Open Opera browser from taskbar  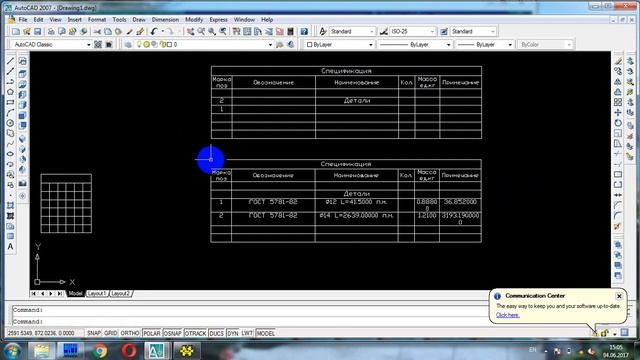coord(129,351)
